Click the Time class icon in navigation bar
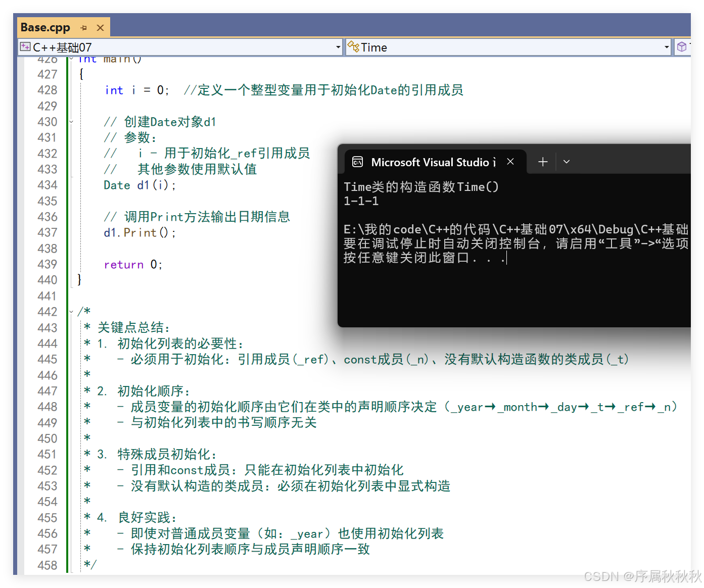This screenshot has width=704, height=588. coord(353,47)
